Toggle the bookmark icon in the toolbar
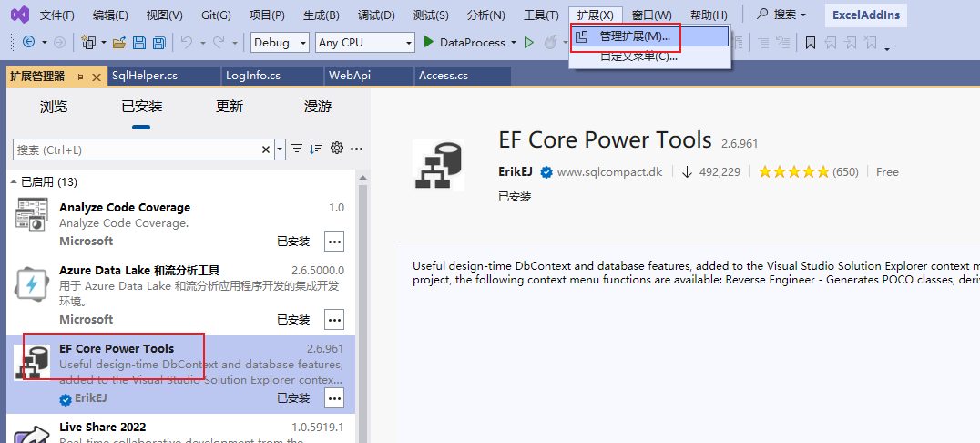 tap(811, 43)
